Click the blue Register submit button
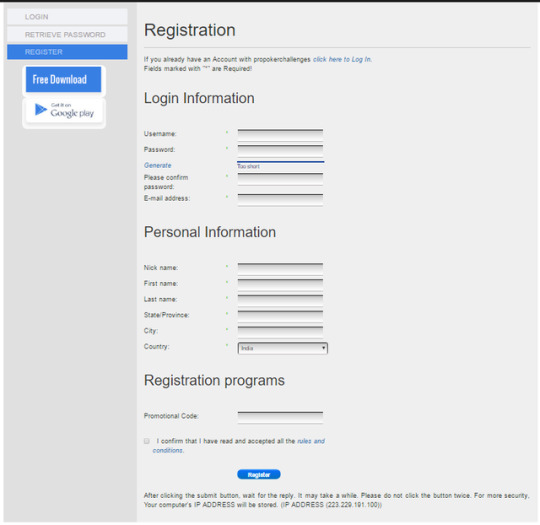The image size is (540, 525). [x=259, y=475]
